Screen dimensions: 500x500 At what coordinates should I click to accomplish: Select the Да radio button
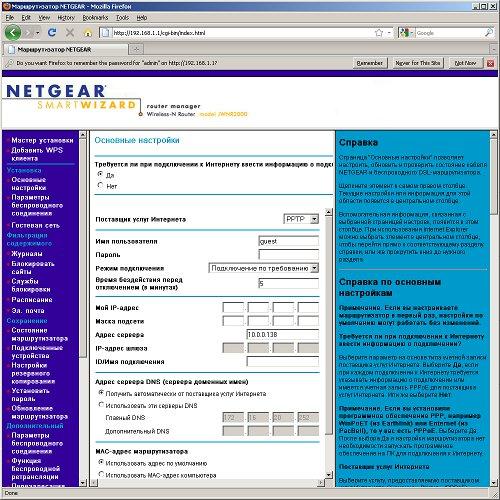[x=100, y=174]
